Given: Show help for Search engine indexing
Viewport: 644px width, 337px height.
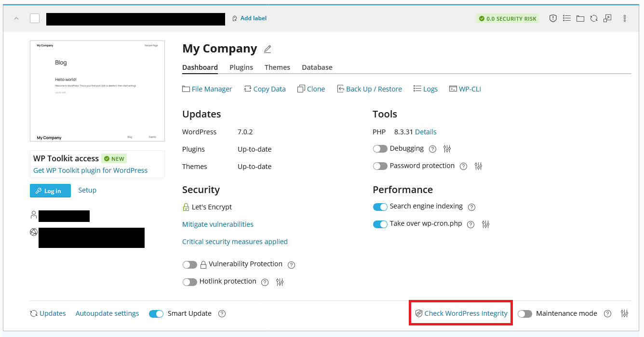Looking at the screenshot, I should point(472,207).
